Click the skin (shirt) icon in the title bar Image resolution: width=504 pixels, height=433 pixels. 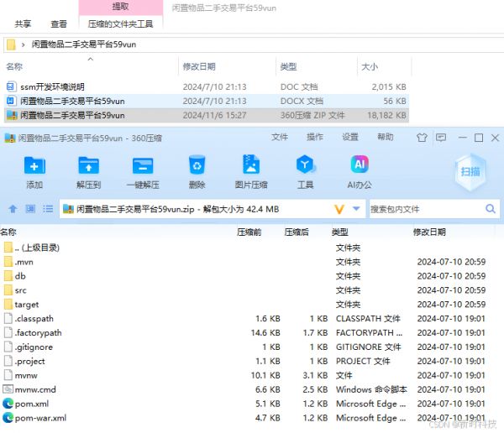(422, 138)
